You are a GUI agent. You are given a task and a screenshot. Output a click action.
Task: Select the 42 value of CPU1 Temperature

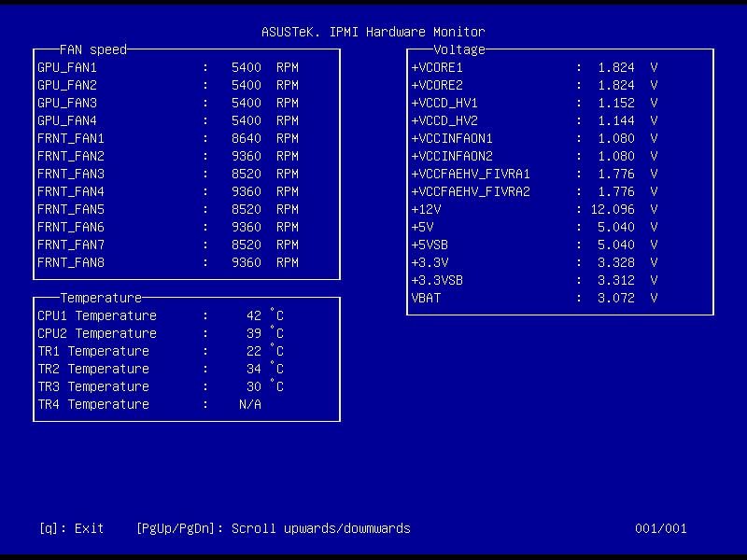[254, 315]
